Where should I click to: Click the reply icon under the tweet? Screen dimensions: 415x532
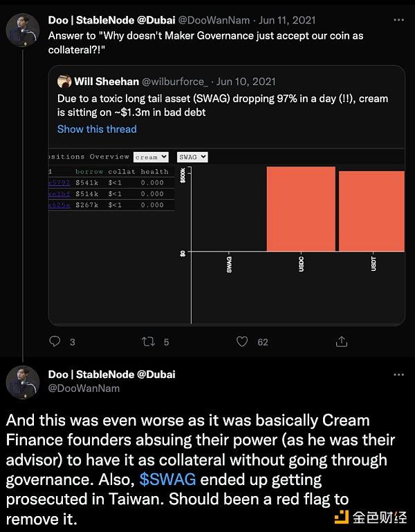(55, 341)
